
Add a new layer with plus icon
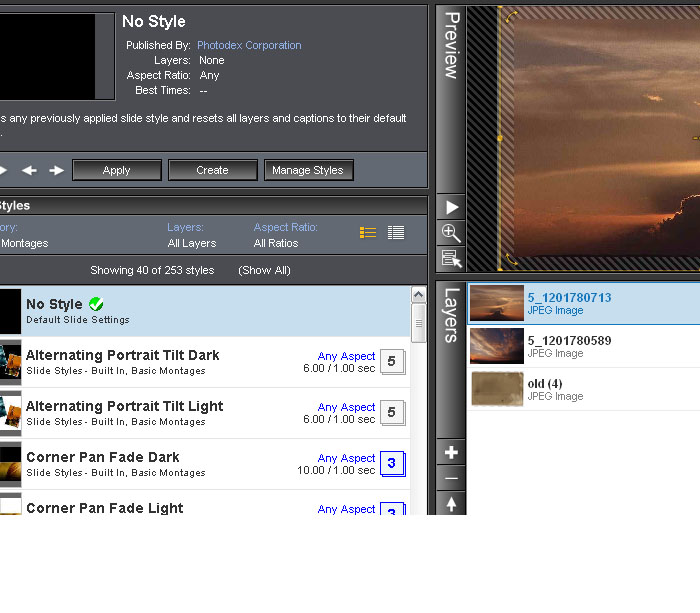click(x=452, y=453)
